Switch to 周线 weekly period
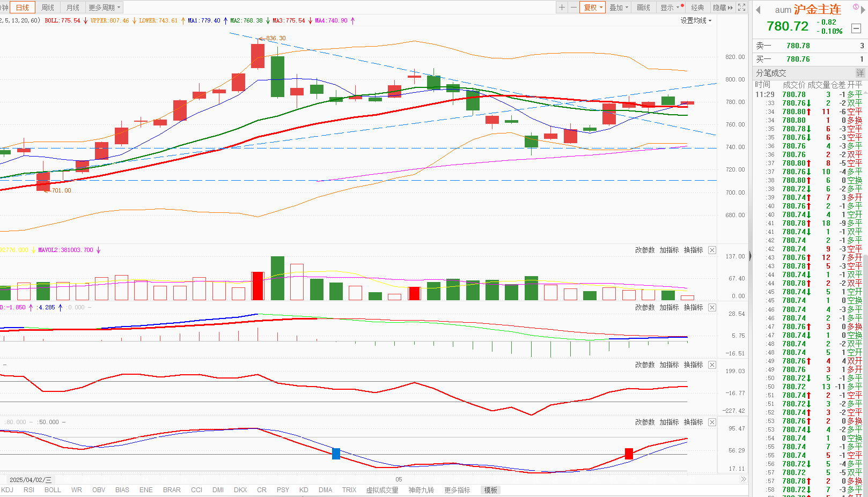Viewport: 868px width, 497px height. pos(48,8)
